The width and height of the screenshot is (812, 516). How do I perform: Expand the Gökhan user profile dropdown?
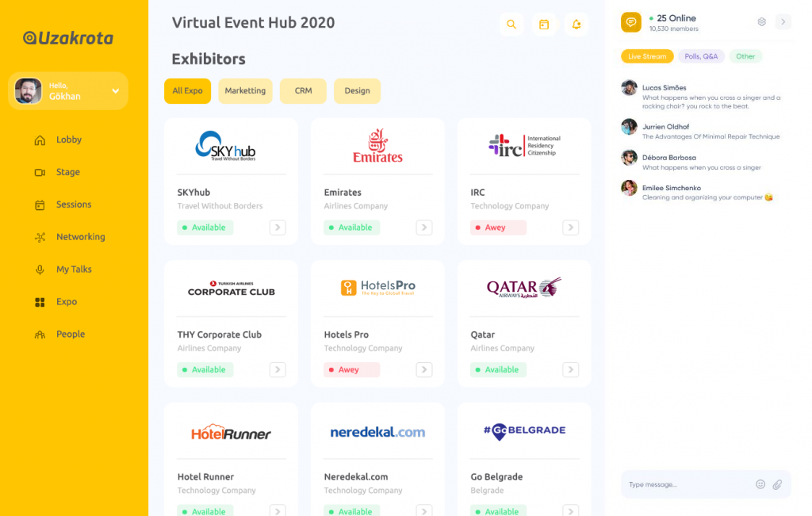click(x=115, y=91)
